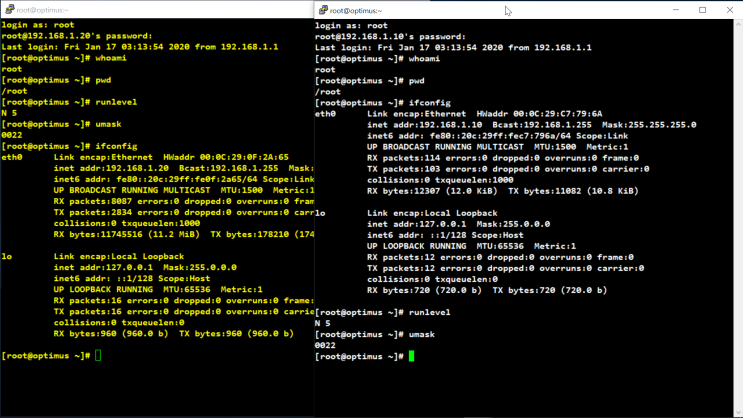
Task: Click the 'umask' command in right terminal
Action: coord(422,335)
